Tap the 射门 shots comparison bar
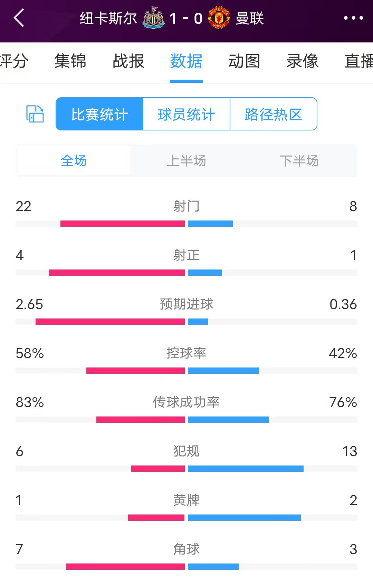This screenshot has height=588, width=373. (186, 224)
